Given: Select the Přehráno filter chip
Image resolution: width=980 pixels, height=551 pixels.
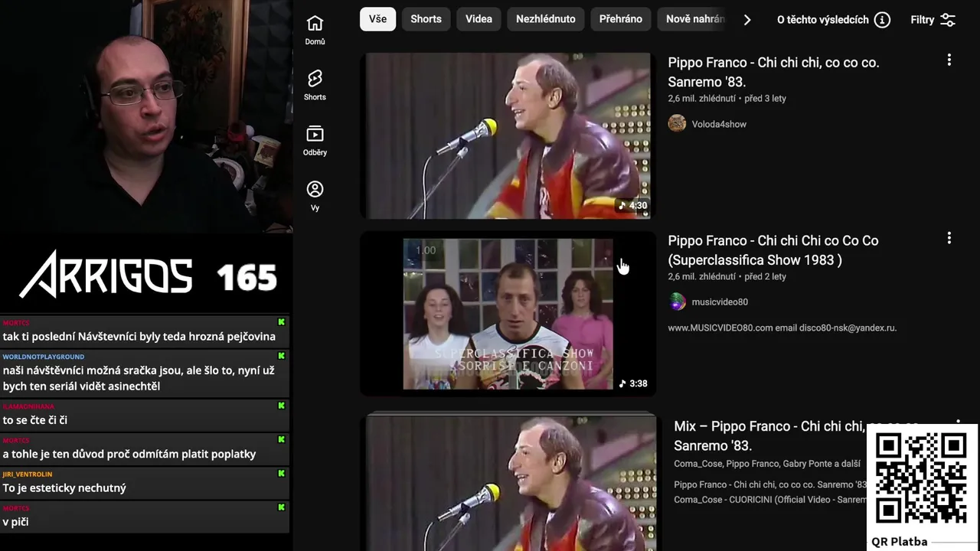Looking at the screenshot, I should 621,19.
